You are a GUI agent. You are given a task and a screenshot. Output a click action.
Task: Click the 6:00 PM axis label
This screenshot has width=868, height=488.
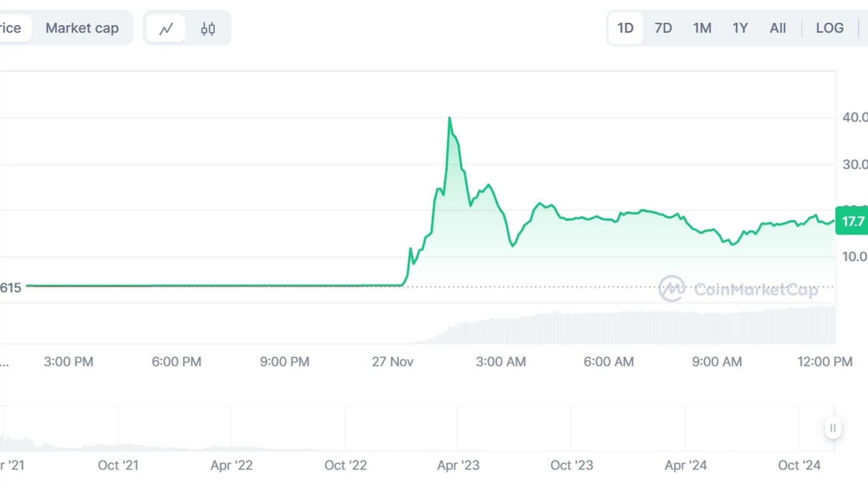[176, 362]
